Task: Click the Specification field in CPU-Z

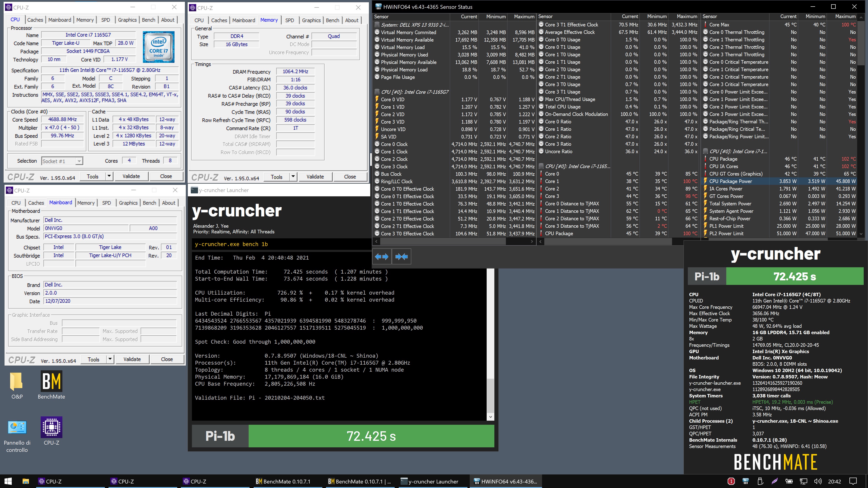Action: (x=110, y=70)
